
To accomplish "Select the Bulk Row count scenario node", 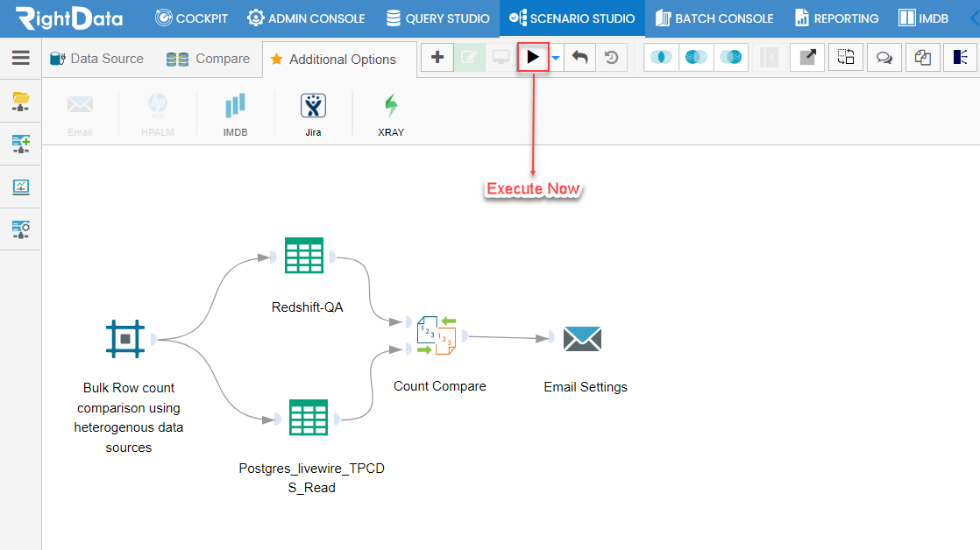I will pyautogui.click(x=125, y=339).
